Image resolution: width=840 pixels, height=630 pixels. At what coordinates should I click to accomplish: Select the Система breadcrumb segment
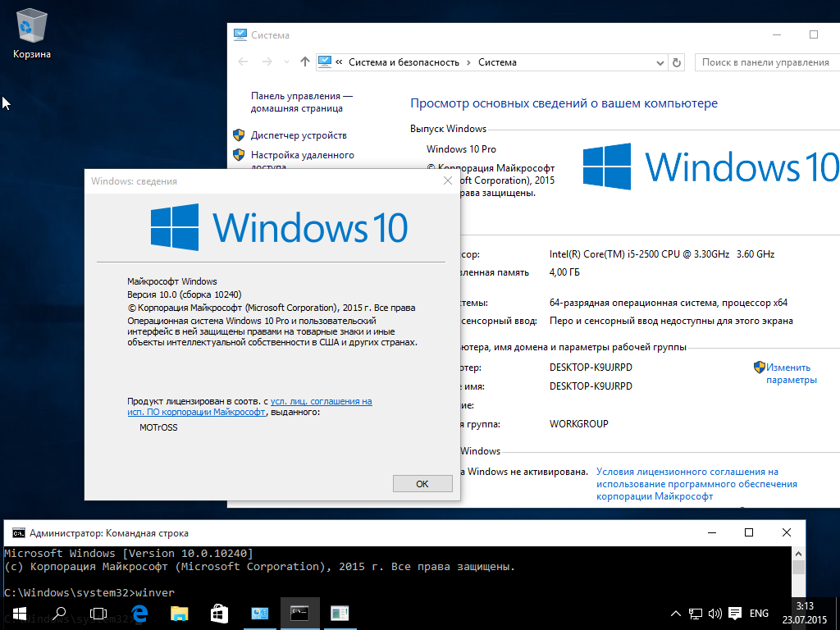(x=497, y=62)
